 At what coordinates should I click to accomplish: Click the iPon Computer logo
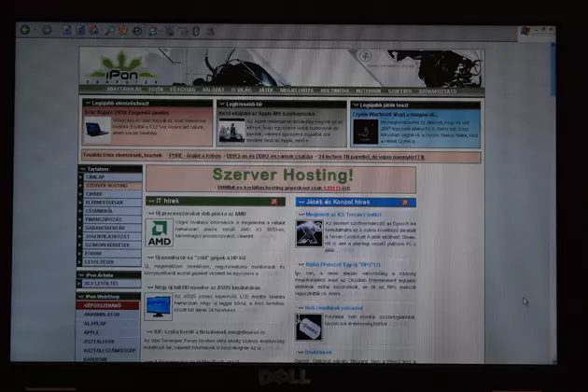tap(122, 69)
